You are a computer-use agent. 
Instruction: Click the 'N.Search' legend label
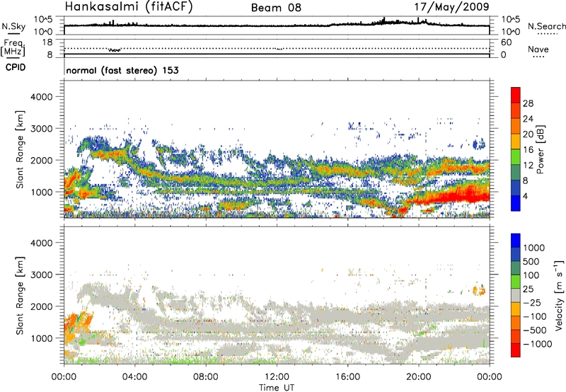(x=546, y=26)
